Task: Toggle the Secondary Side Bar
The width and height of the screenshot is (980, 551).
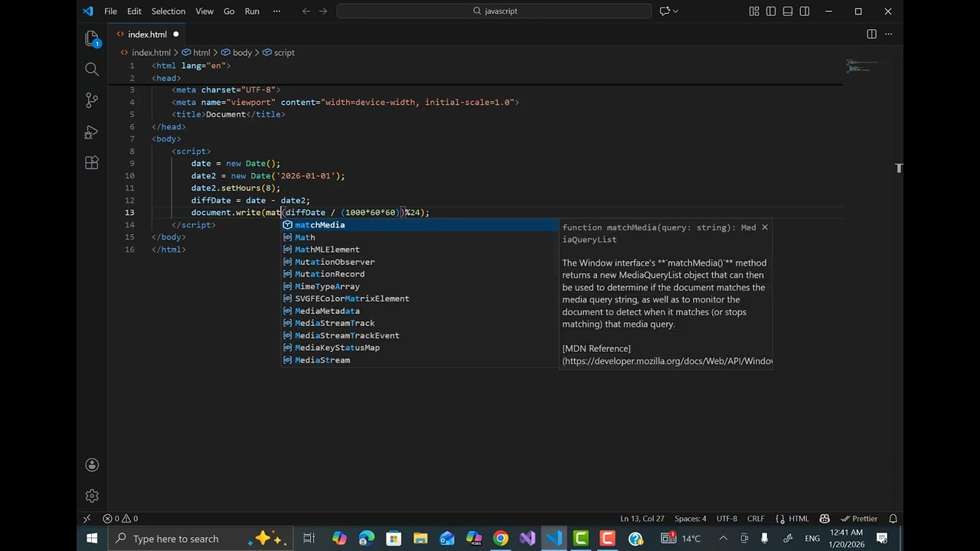Action: (805, 11)
